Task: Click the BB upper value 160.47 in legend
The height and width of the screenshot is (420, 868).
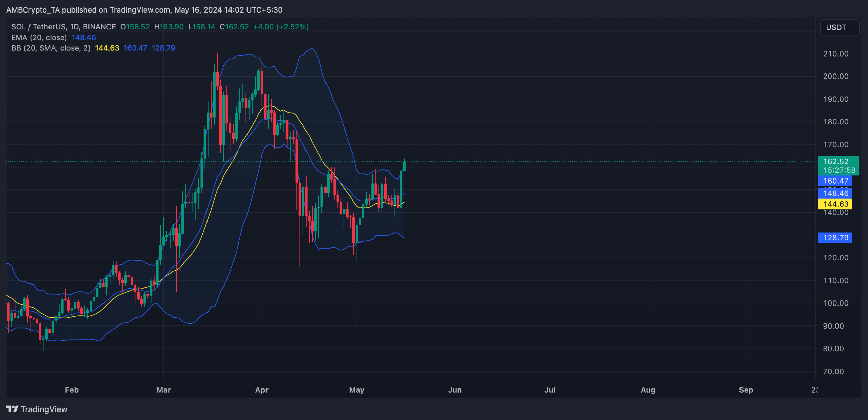Action: [x=136, y=48]
